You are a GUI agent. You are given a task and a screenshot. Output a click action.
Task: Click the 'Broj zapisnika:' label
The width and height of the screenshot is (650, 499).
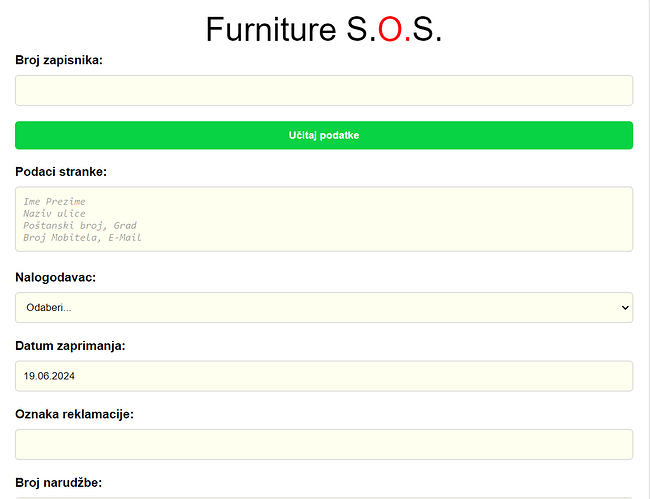click(59, 60)
